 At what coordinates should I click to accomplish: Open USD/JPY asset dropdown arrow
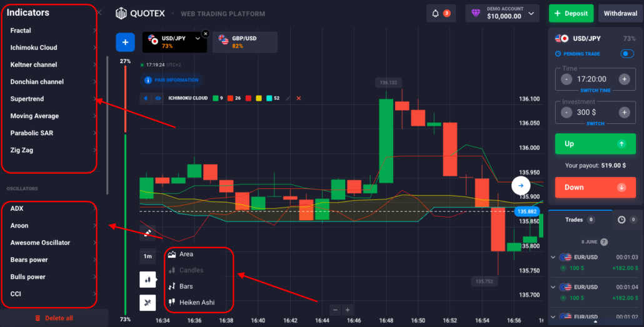point(198,38)
